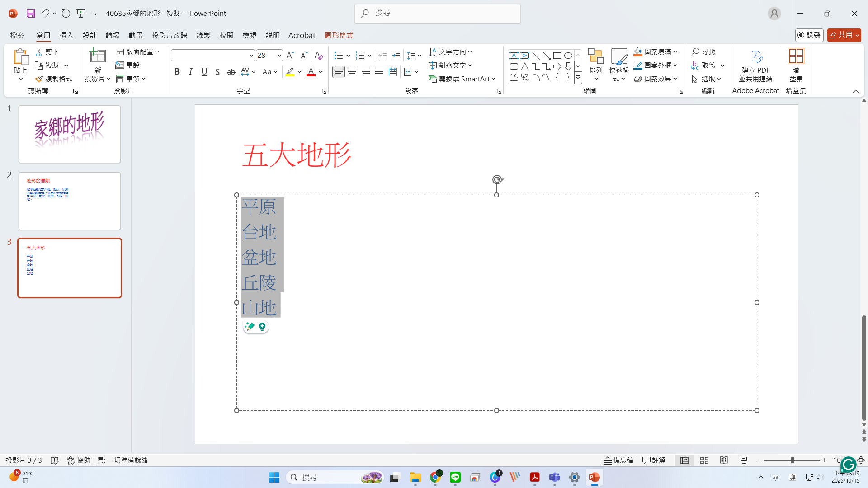The width and height of the screenshot is (868, 488).
Task: Expand the shapes gallery More arrow
Action: (x=578, y=78)
